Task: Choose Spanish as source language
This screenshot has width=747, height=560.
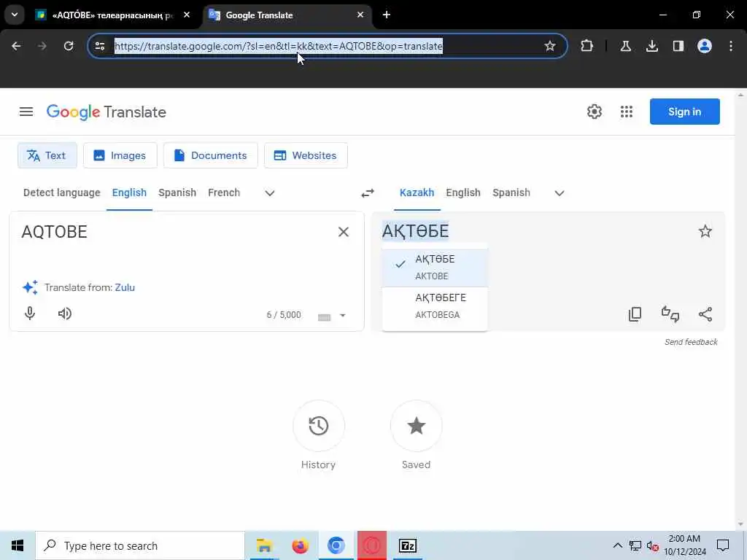Action: click(177, 192)
